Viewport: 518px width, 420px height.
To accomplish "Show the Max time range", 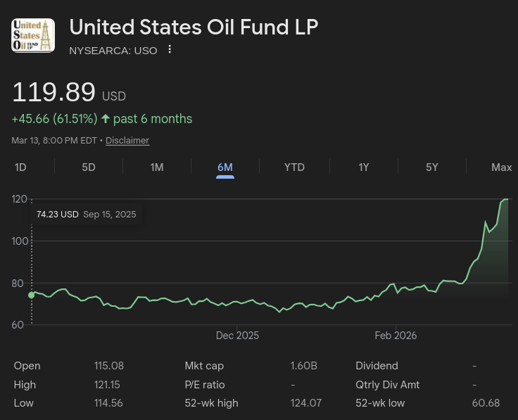I will click(501, 167).
